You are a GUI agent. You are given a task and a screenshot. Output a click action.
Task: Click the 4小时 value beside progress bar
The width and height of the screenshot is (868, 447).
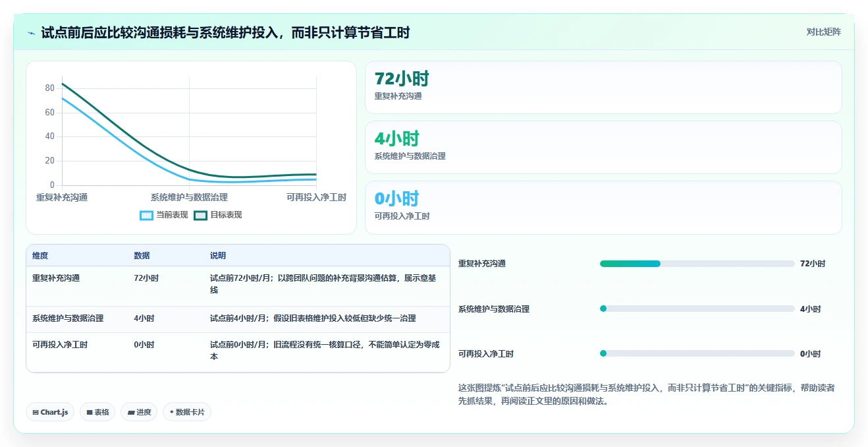point(811,309)
